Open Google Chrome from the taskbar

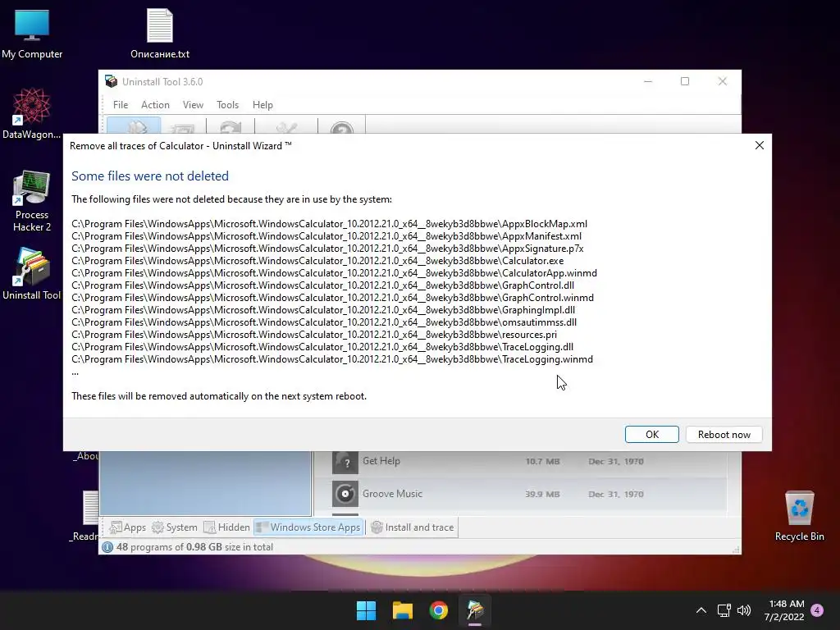pyautogui.click(x=439, y=610)
